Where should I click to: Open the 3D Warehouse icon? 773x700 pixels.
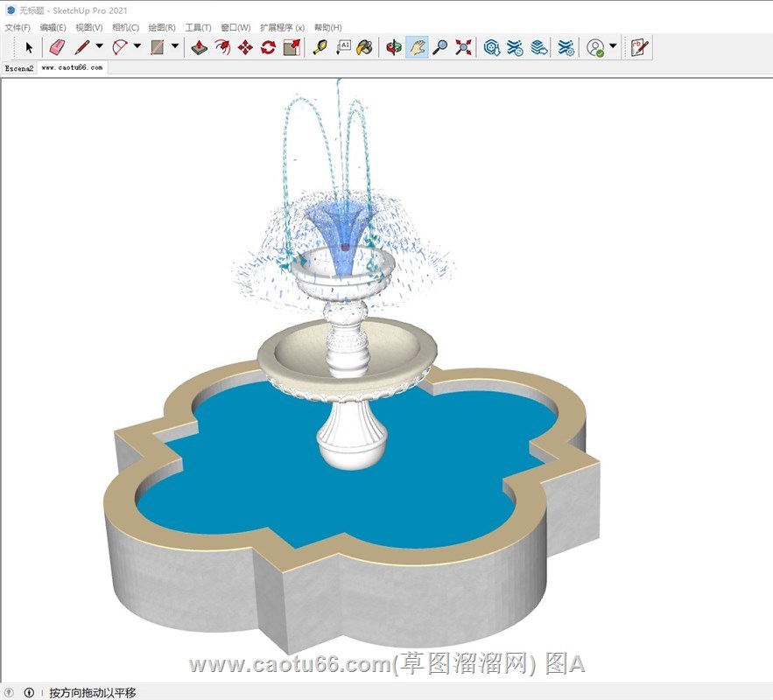[x=492, y=47]
